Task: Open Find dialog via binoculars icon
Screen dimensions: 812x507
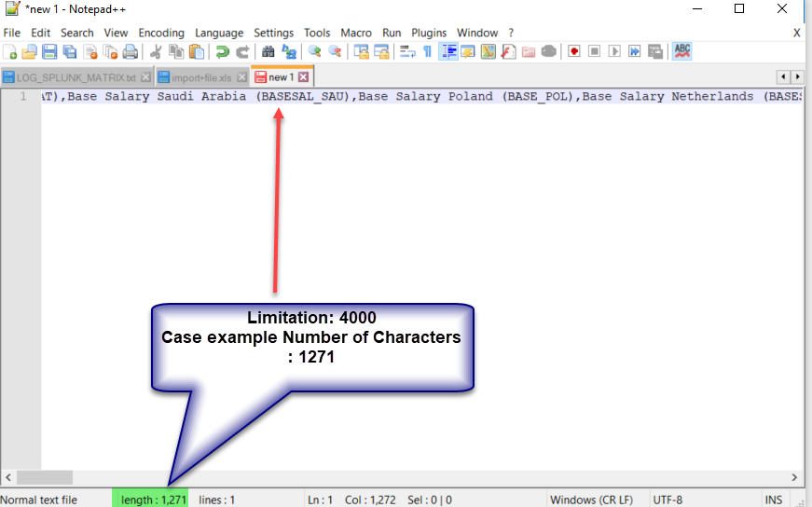Action: (x=268, y=51)
